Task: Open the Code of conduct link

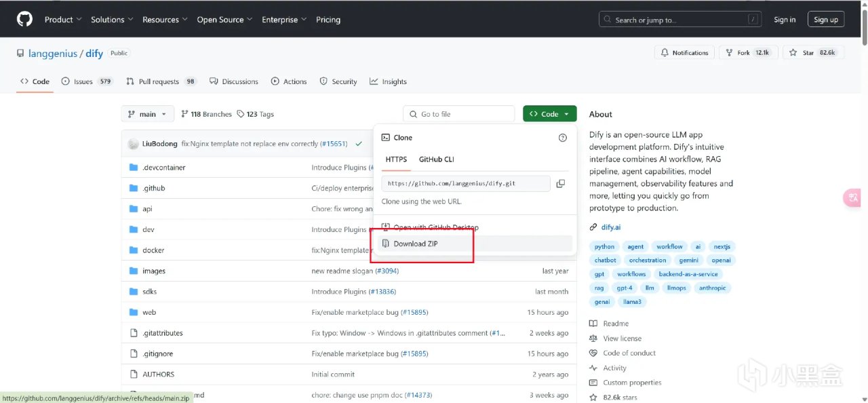Action: 629,353
